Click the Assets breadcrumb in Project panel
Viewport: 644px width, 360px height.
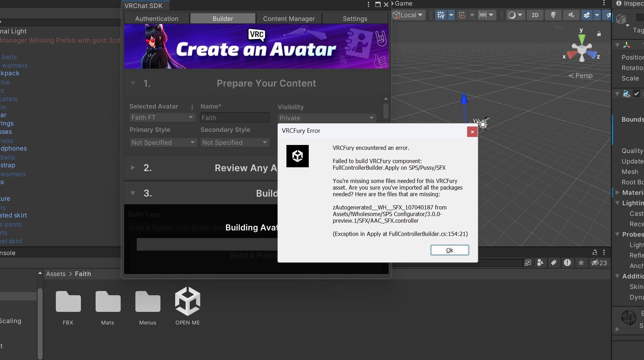(56, 274)
